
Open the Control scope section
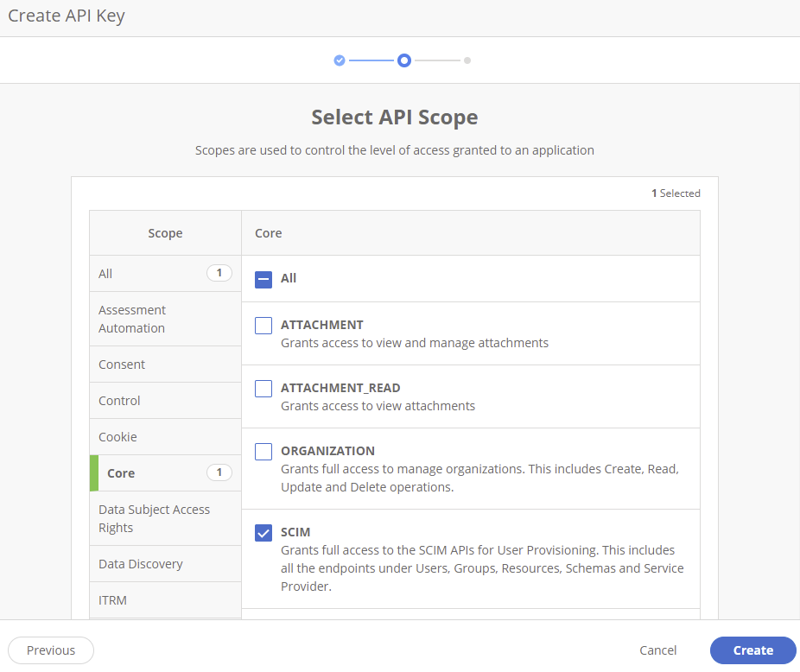(118, 400)
